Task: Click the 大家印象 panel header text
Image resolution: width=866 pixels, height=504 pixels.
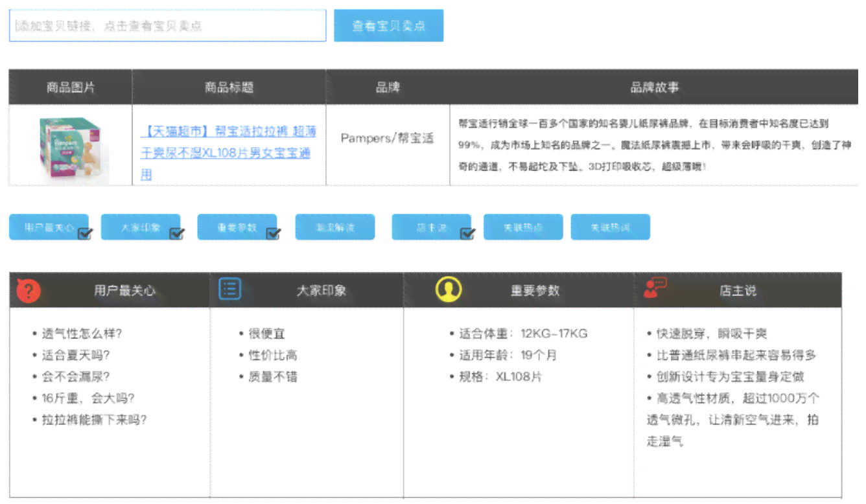Action: 322,291
